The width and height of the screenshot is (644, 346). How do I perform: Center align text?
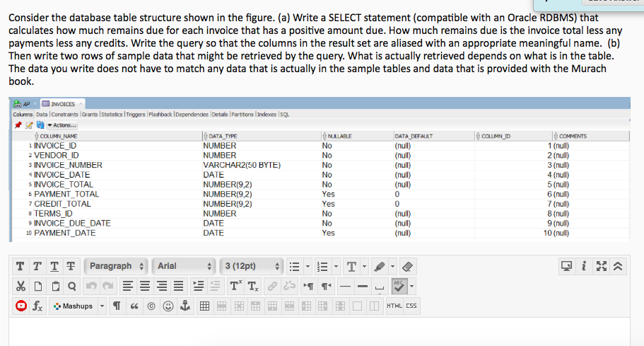(145, 286)
